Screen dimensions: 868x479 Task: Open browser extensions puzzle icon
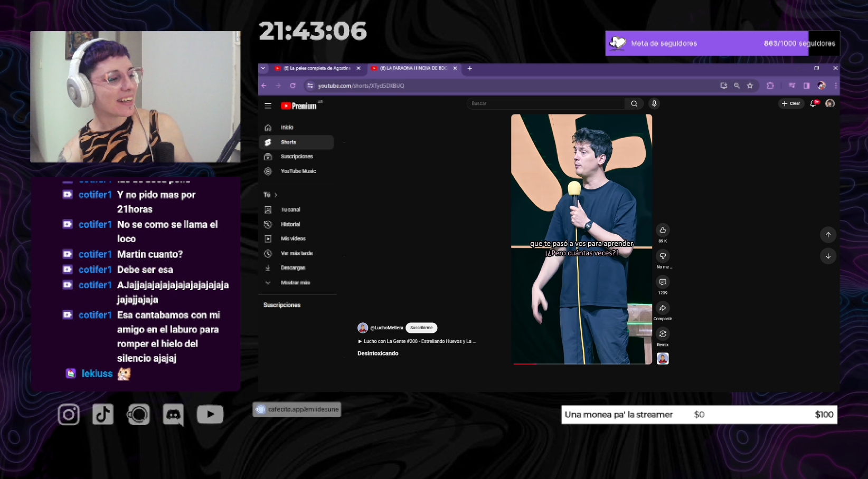[770, 85]
